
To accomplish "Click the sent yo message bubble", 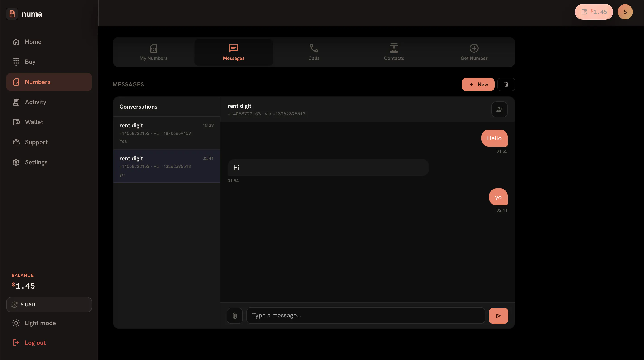I will pos(498,197).
